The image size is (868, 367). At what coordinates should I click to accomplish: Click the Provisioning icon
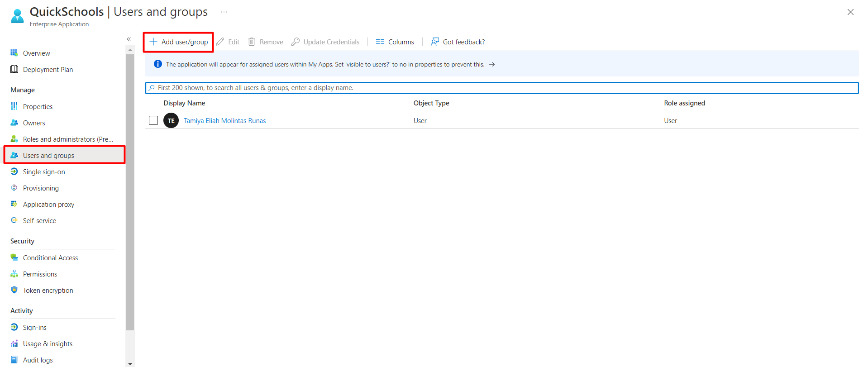coord(14,188)
